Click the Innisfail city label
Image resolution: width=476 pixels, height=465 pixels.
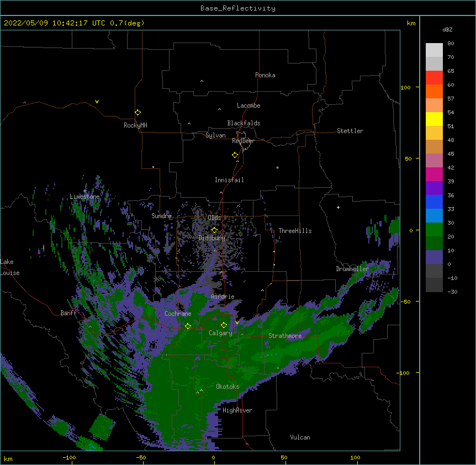tap(229, 180)
